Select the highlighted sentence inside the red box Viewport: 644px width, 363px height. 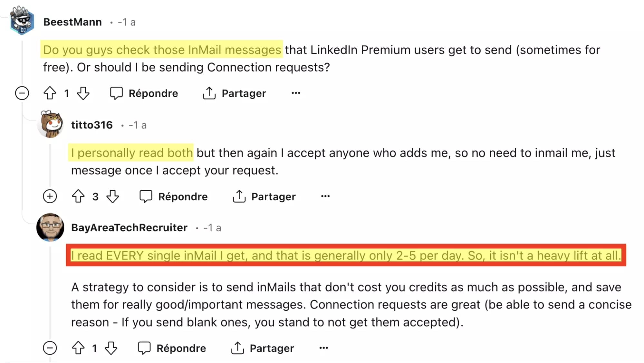pos(345,255)
